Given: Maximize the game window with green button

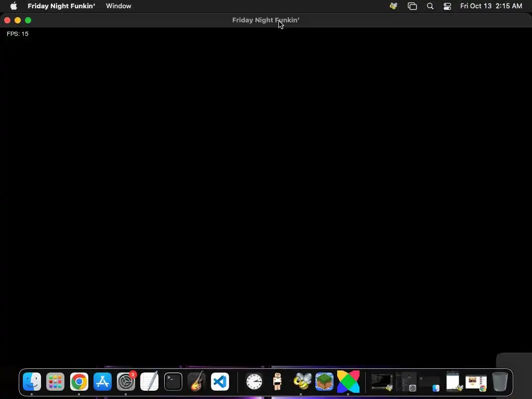Looking at the screenshot, I should coord(28,20).
